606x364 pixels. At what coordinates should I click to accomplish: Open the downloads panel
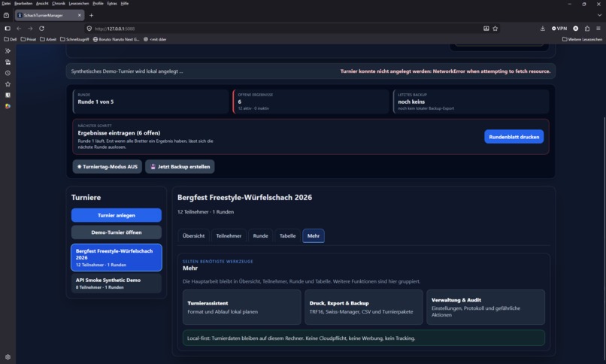pos(543,29)
